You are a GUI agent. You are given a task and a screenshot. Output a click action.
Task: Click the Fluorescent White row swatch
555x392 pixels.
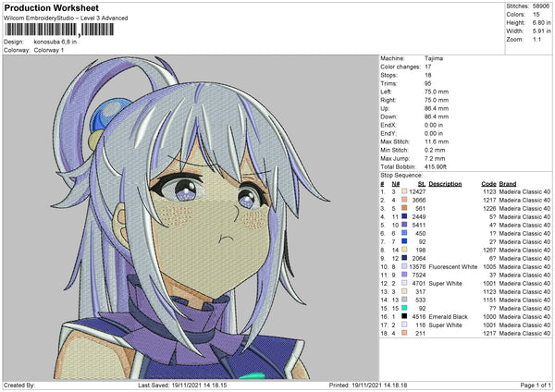coord(404,266)
